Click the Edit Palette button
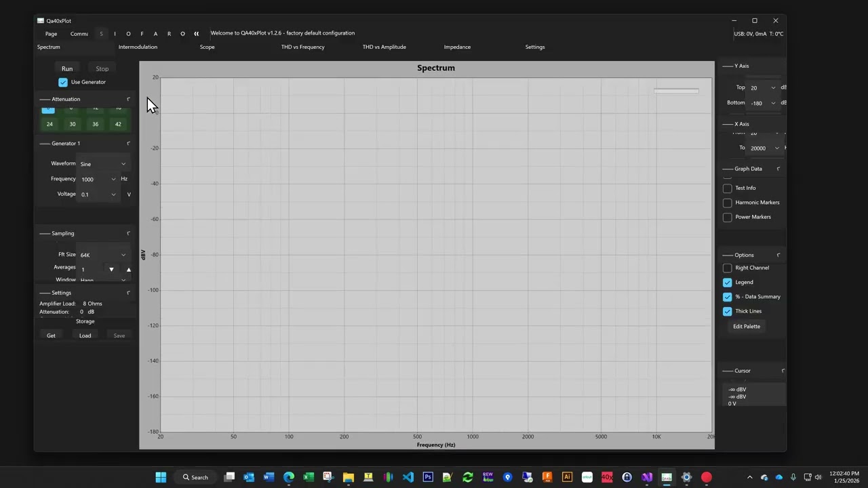The image size is (868, 488). 747,327
